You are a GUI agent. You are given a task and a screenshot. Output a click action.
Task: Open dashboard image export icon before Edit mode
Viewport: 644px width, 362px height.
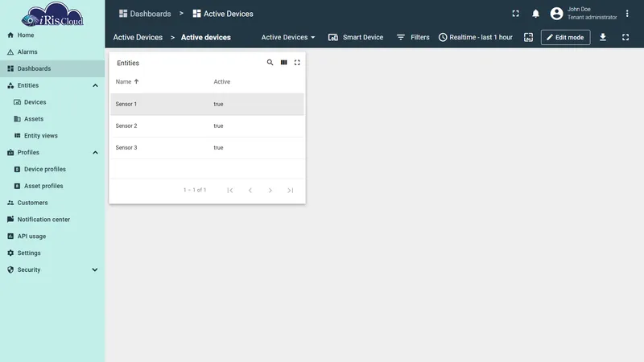click(529, 37)
